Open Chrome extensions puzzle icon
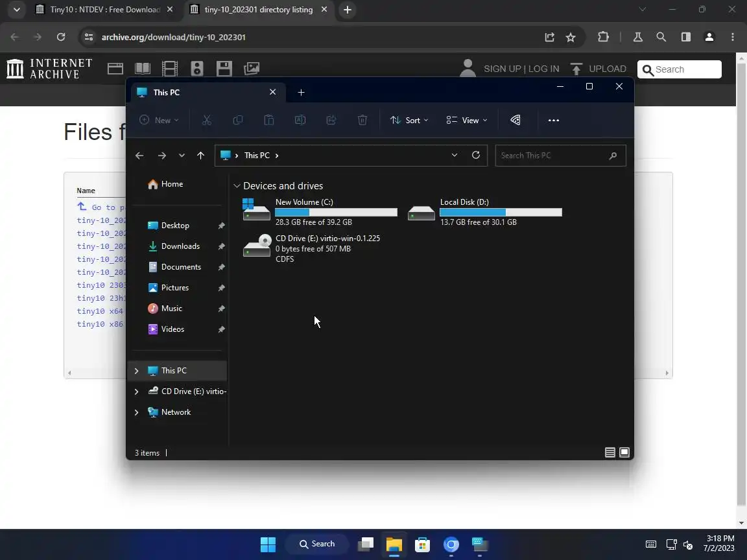 tap(603, 37)
